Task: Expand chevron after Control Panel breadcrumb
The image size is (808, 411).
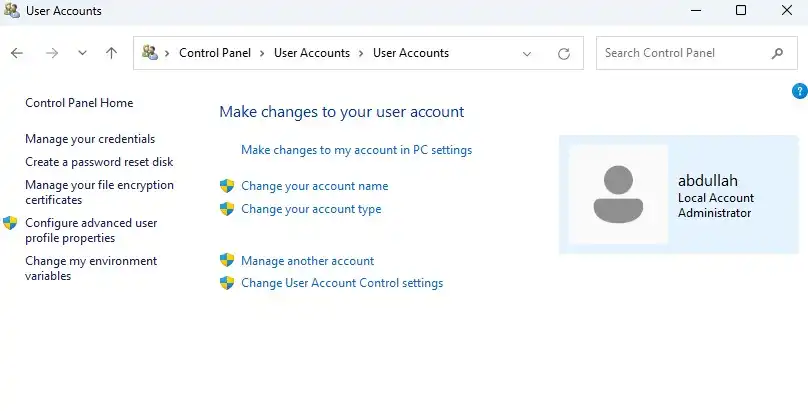Action: [262, 53]
